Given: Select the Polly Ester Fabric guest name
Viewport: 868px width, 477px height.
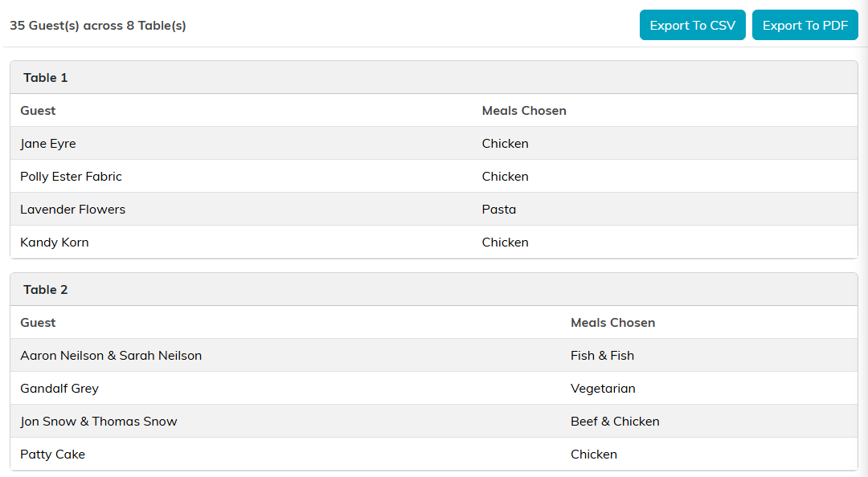Looking at the screenshot, I should tap(71, 177).
